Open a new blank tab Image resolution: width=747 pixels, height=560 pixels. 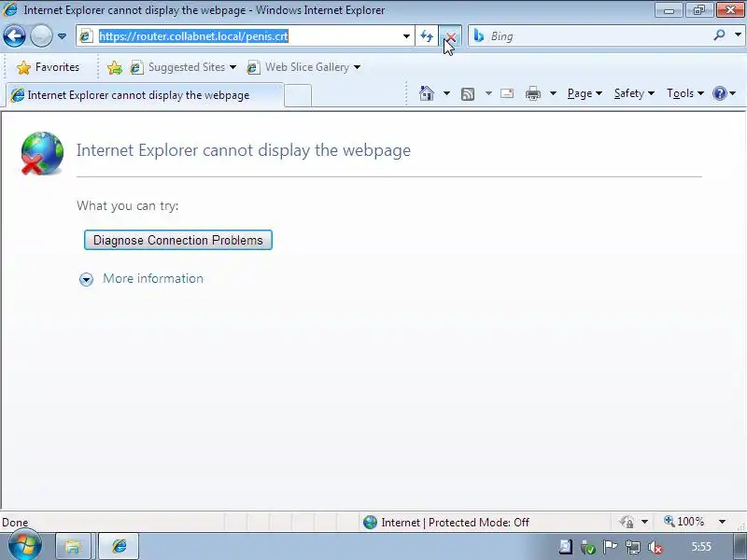[x=298, y=95]
